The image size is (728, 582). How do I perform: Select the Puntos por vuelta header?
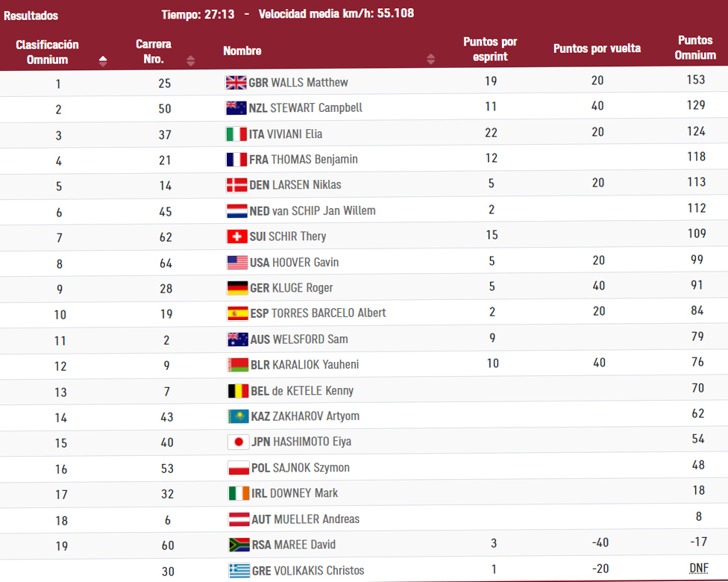click(597, 48)
